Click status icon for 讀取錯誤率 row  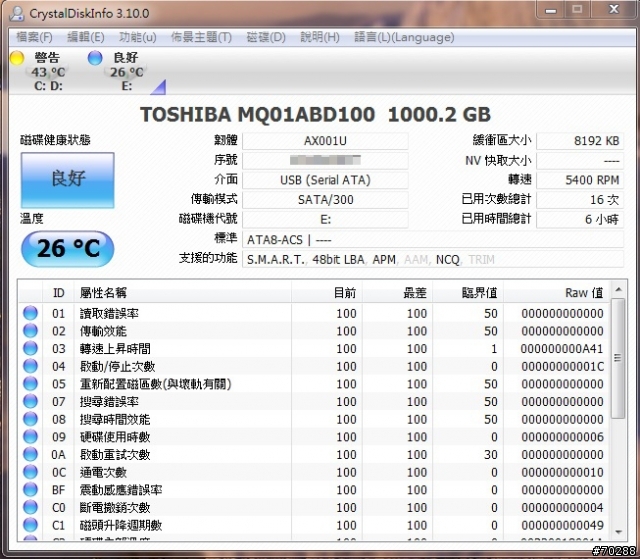coord(30,313)
